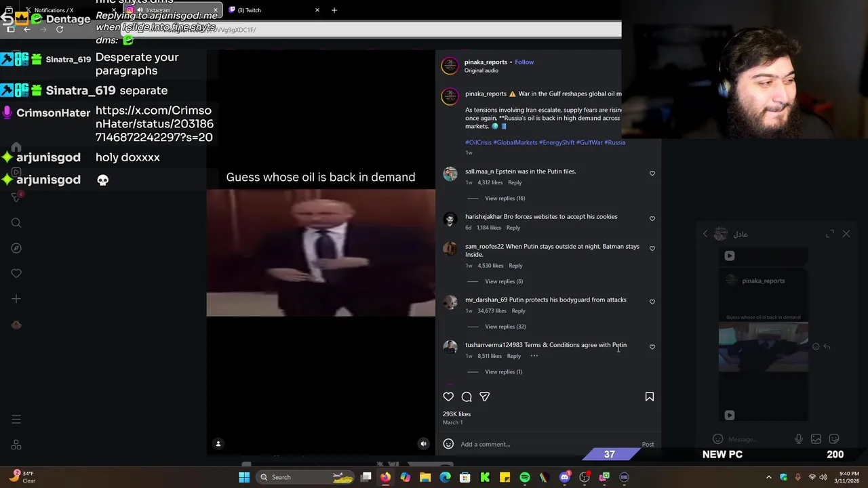This screenshot has height=488, width=868.
Task: Show tagged people icon on the video
Action: click(x=218, y=444)
